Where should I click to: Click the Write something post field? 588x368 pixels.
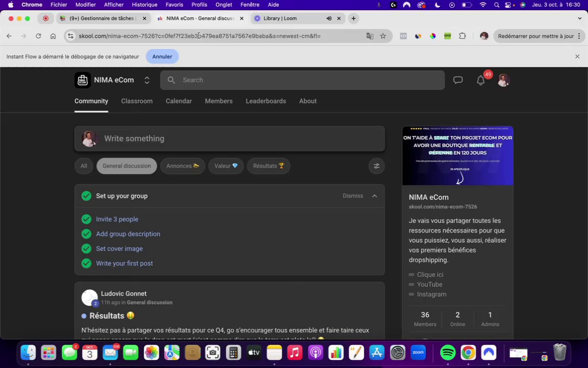[x=230, y=139]
